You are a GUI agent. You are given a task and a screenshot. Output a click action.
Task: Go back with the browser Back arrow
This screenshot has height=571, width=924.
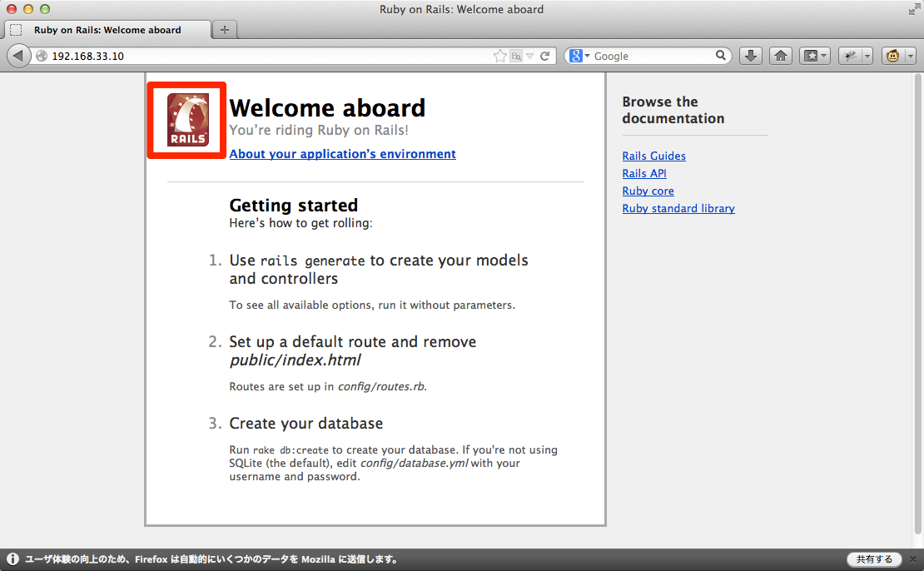click(18, 56)
